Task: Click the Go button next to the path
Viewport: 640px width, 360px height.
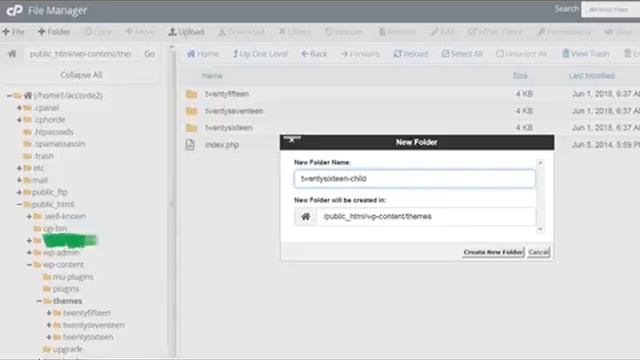Action: point(149,53)
